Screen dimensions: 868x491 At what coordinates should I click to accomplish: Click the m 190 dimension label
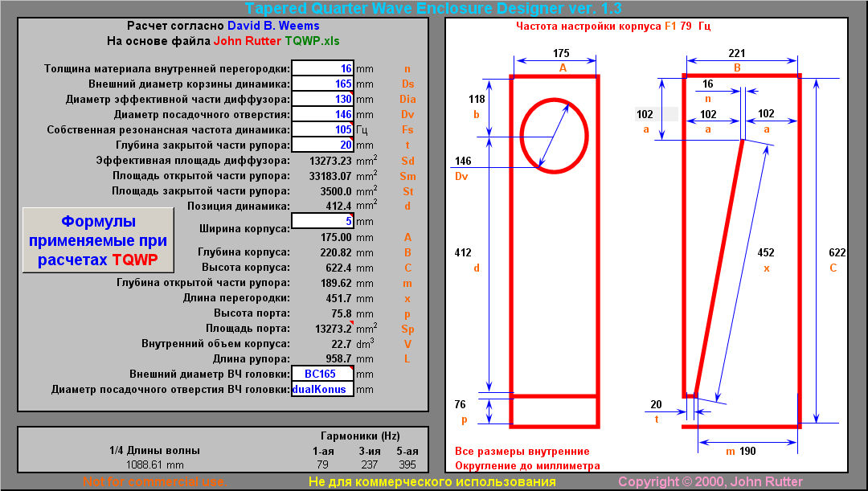pos(741,451)
